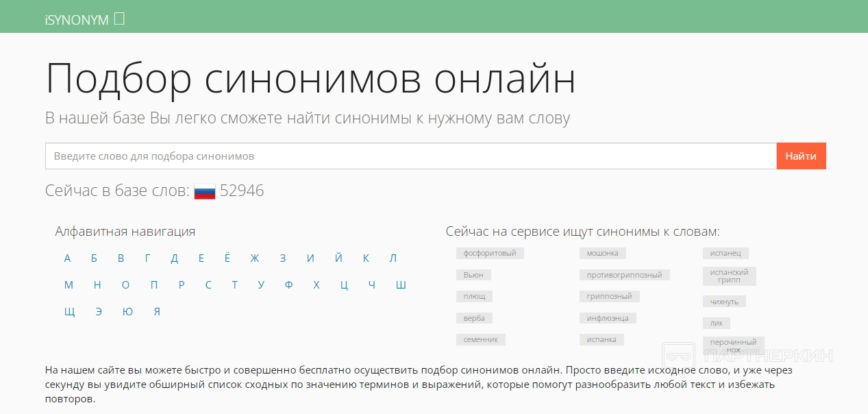This screenshot has width=868, height=414.
Task: Open alphabet letter И
Action: click(x=310, y=258)
